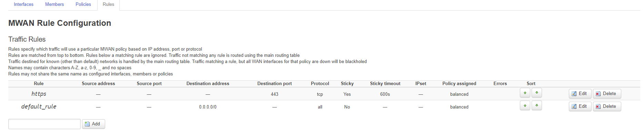The image size is (644, 134).
Task: Delete the default_rule entry
Action: coord(607,106)
